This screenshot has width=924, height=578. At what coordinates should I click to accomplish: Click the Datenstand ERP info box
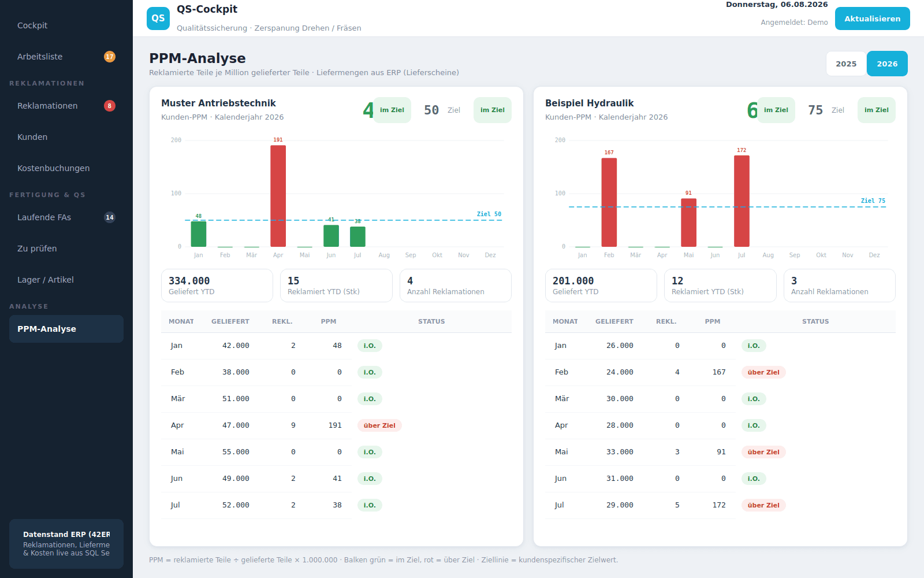(66, 543)
